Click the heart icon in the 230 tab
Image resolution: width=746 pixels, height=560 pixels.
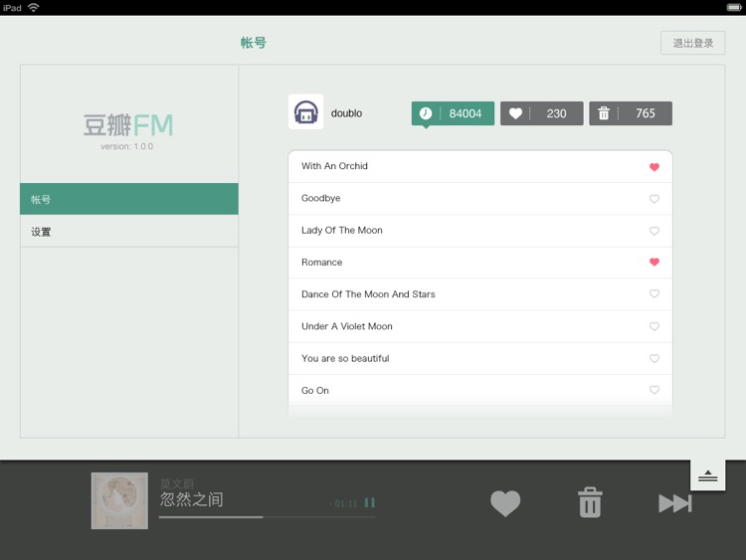515,113
